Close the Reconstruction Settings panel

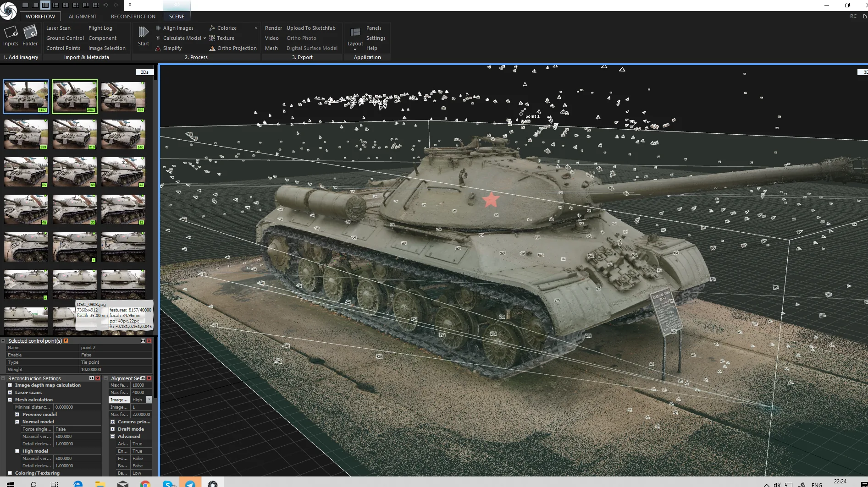[x=98, y=378]
